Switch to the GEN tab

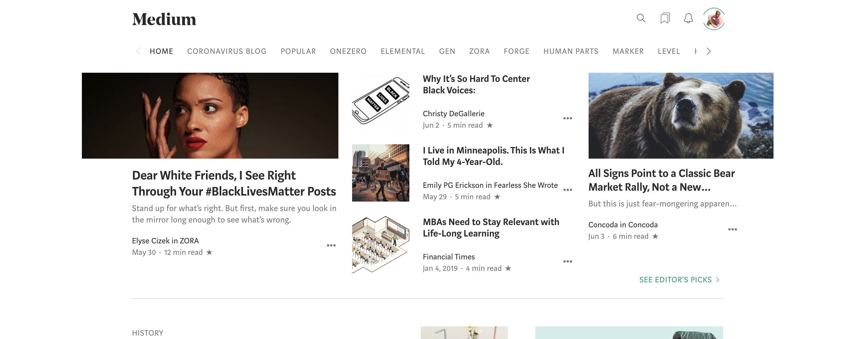(x=447, y=51)
